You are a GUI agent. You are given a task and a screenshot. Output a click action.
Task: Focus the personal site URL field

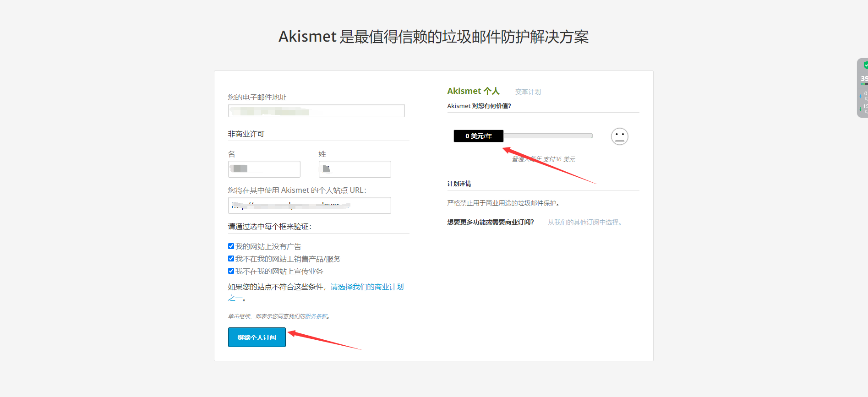[x=310, y=205]
